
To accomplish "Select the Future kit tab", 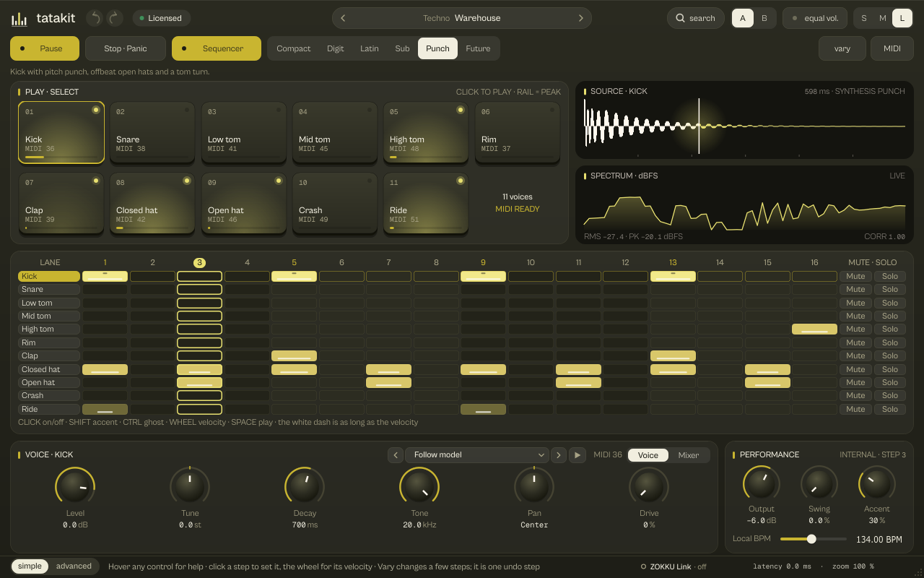I will coord(478,48).
